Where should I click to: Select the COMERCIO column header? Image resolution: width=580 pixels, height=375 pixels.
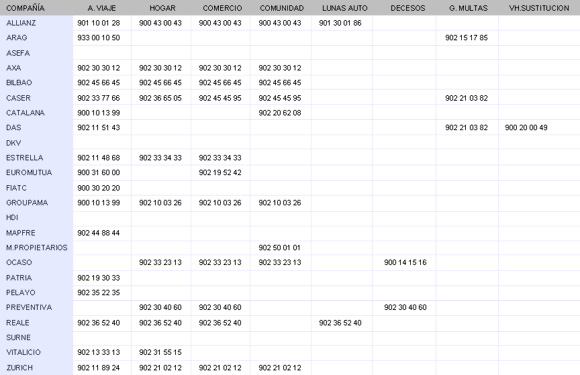(x=222, y=8)
